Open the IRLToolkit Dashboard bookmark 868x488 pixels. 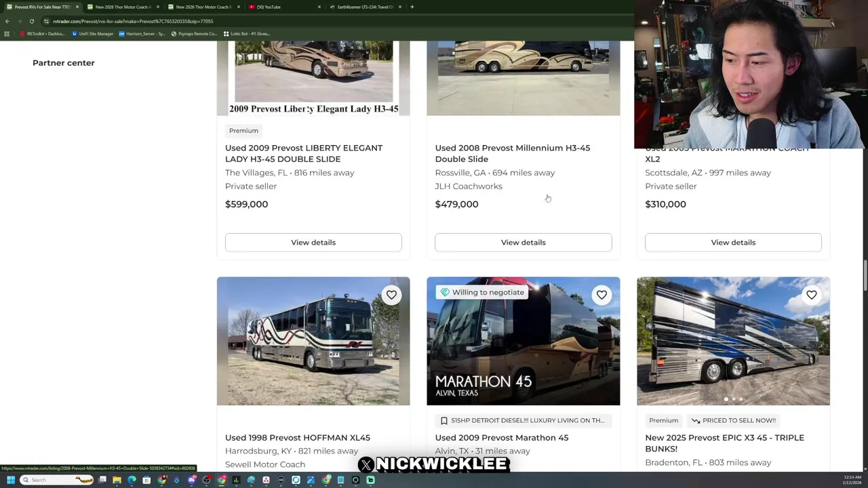click(43, 33)
